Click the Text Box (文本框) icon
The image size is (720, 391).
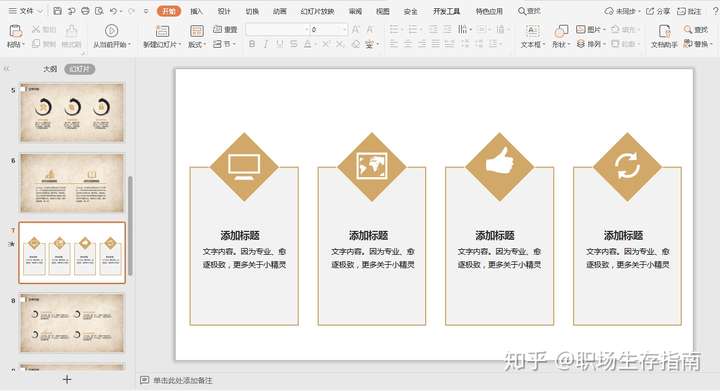pyautogui.click(x=532, y=31)
